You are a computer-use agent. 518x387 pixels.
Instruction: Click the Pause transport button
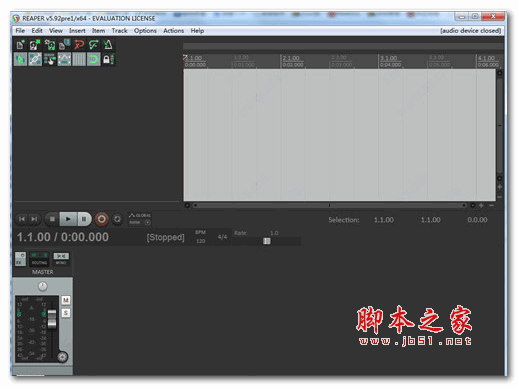(84, 219)
